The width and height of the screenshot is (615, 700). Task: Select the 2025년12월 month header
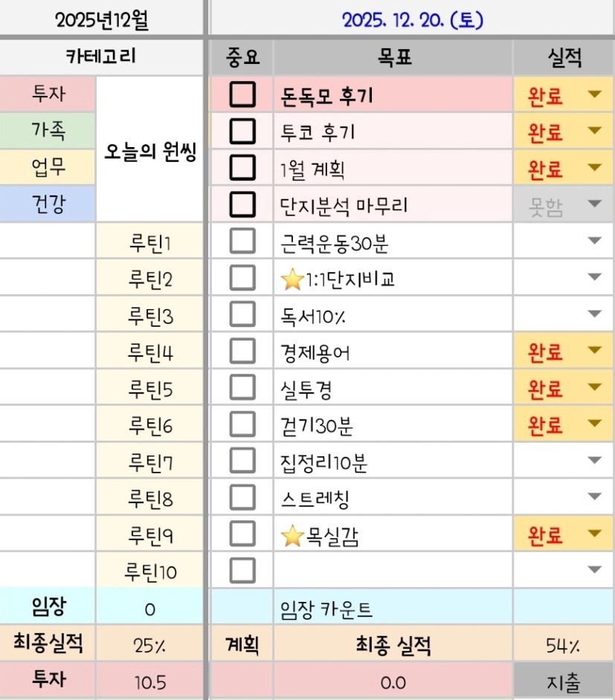[x=102, y=19]
